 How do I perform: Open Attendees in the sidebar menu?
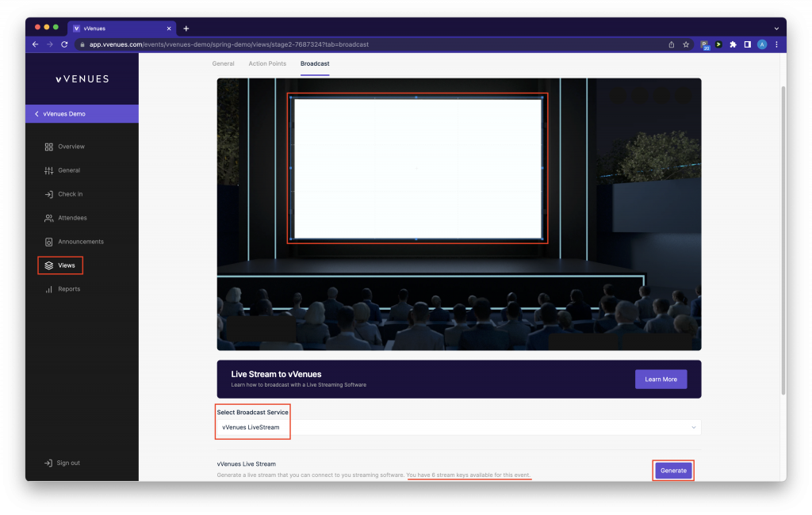[x=72, y=219]
